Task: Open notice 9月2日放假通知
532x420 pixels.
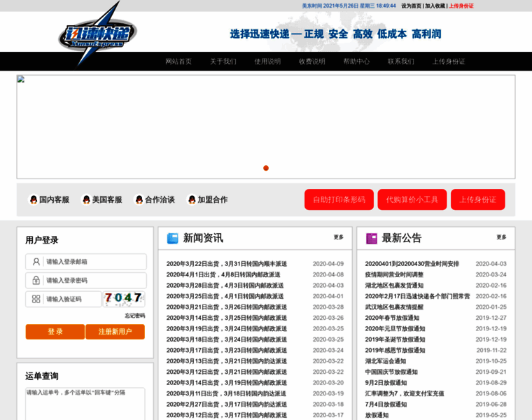Action: point(386,383)
